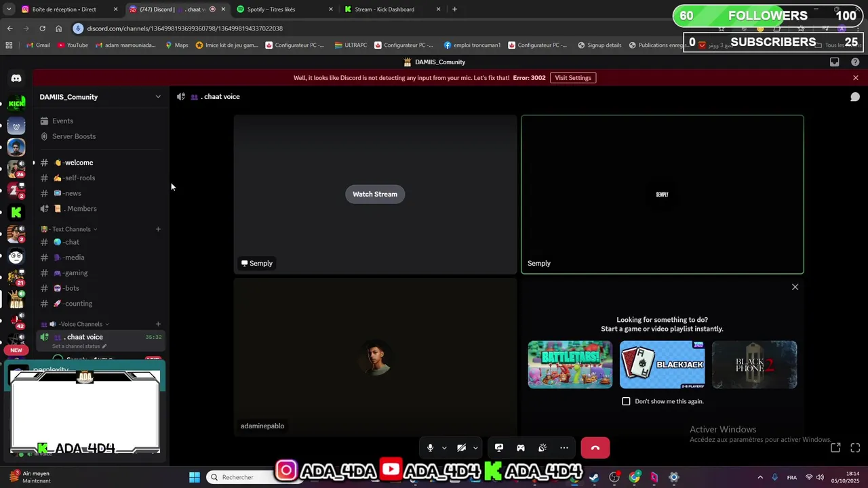This screenshot has width=868, height=488.
Task: Collapse the Text Channels category
Action: tap(71, 229)
